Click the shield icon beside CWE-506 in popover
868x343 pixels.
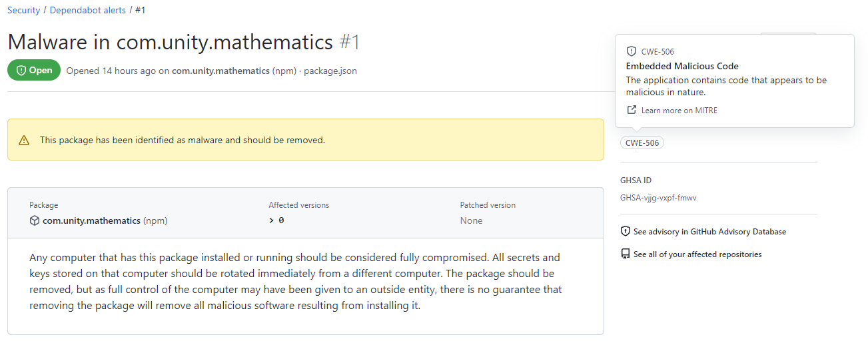(x=632, y=51)
